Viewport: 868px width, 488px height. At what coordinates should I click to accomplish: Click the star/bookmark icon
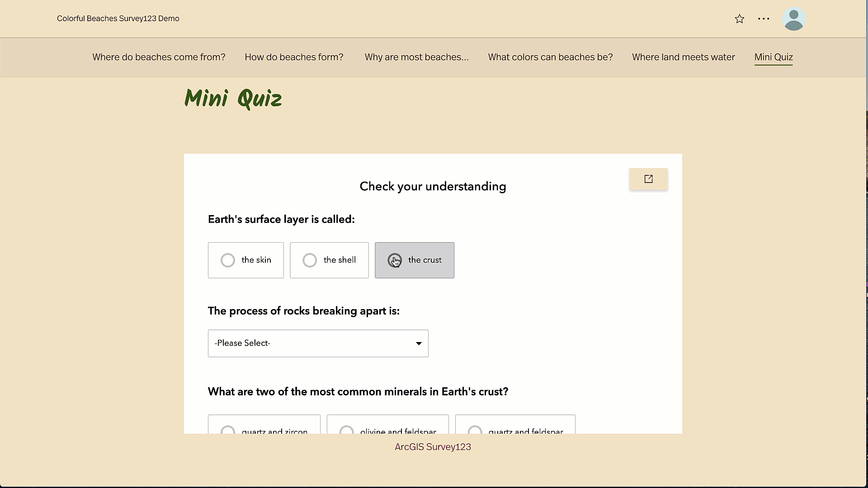coord(740,19)
